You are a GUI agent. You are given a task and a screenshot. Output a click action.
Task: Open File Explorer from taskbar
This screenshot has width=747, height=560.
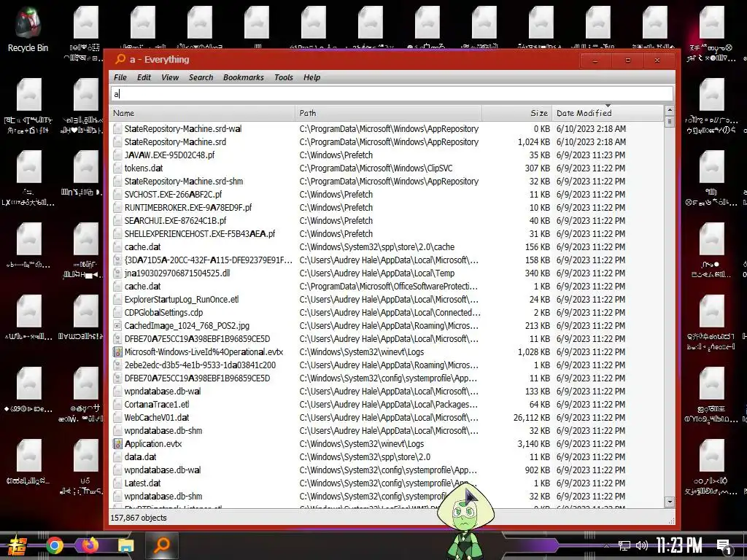(126, 545)
